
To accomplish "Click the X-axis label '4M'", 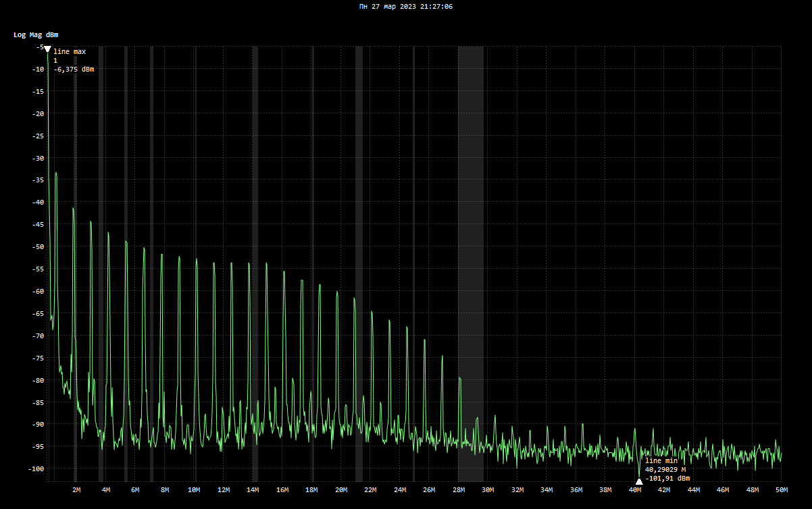I will 106,489.
